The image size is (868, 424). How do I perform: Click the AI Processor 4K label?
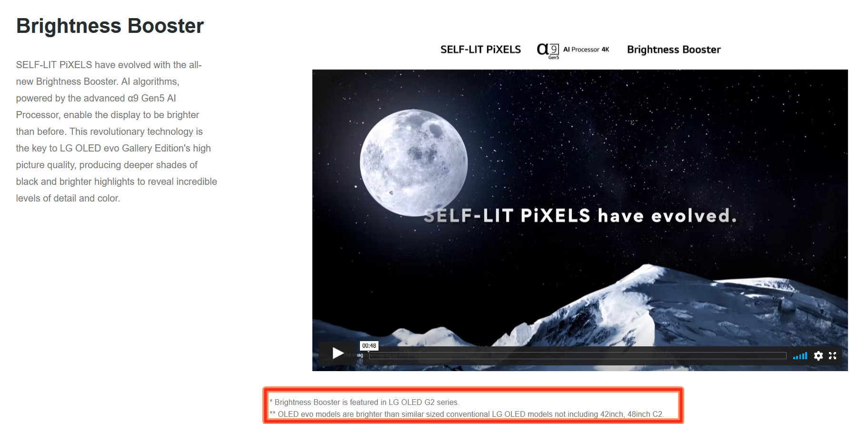(x=586, y=50)
